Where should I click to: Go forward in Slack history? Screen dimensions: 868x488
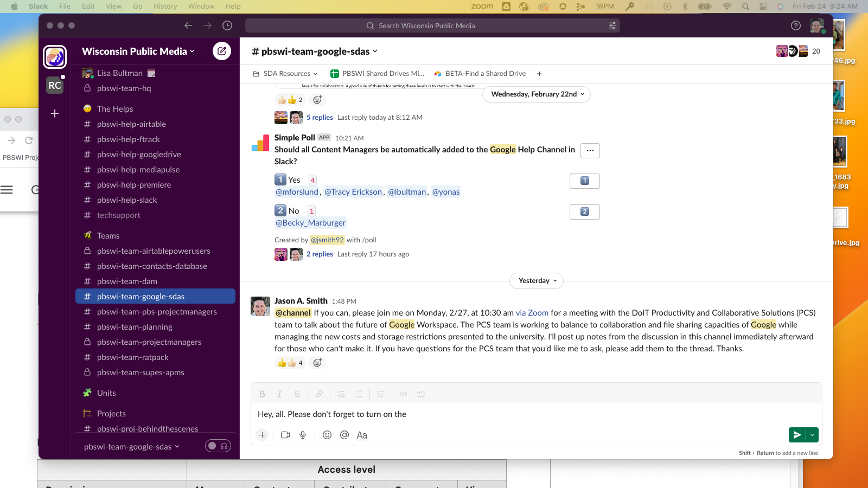tap(208, 25)
